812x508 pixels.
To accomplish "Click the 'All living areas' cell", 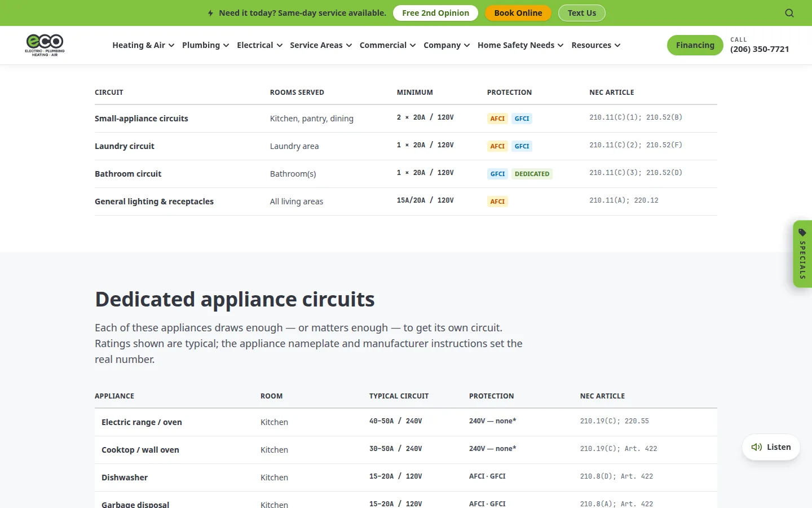I will 297,202.
